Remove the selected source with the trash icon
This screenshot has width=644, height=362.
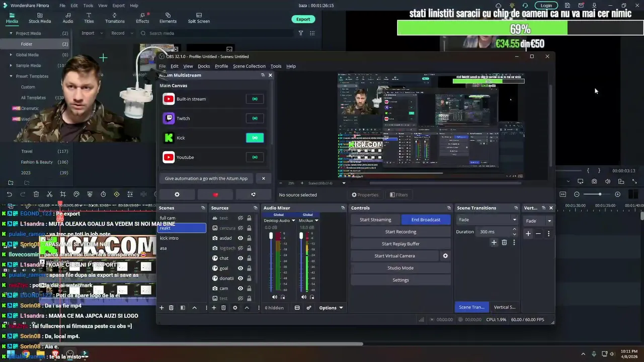coord(223,308)
